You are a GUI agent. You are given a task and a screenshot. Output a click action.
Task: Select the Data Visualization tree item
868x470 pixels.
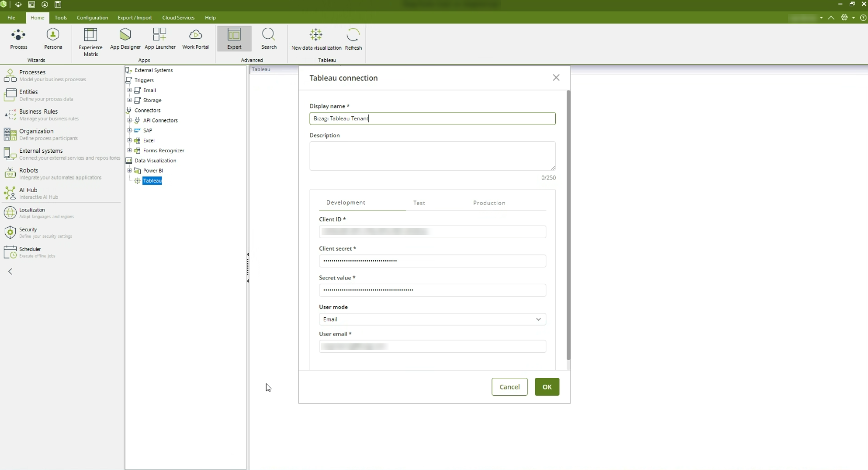tap(155, 161)
